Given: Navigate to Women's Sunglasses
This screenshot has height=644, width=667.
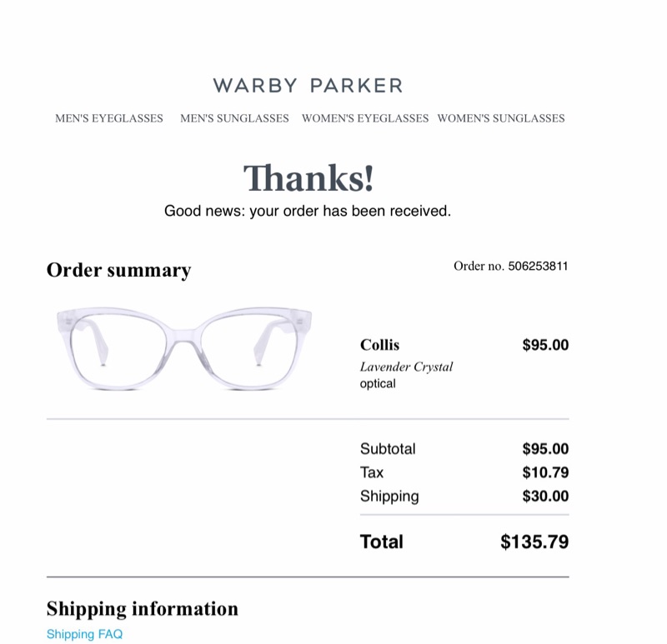Looking at the screenshot, I should (x=501, y=118).
